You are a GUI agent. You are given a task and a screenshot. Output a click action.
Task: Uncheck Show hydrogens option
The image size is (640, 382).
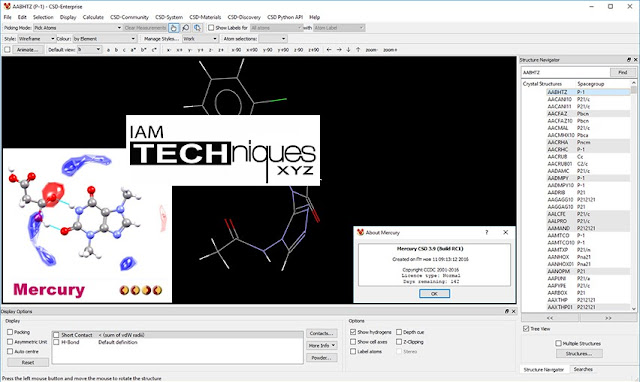click(x=353, y=332)
